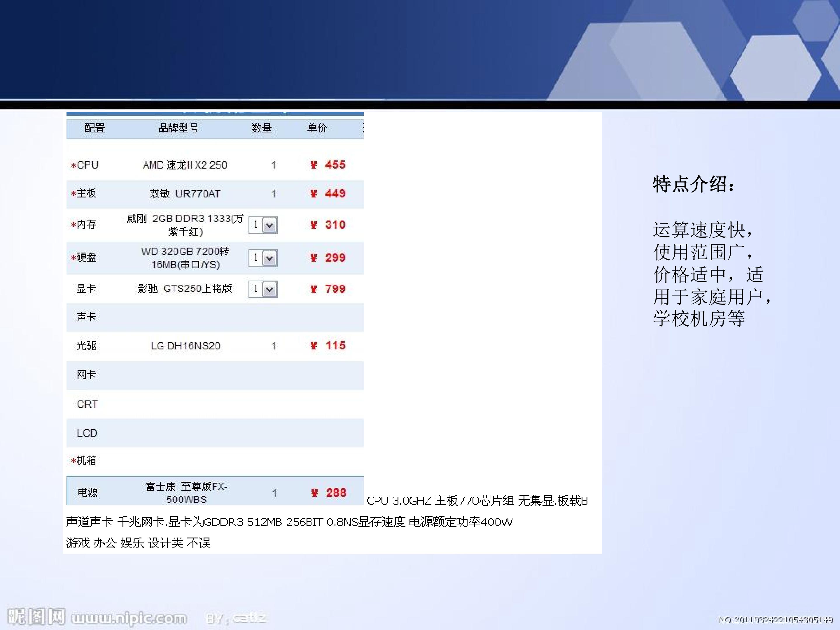Select the *机箱 row label
This screenshot has height=630, width=840.
pyautogui.click(x=83, y=461)
